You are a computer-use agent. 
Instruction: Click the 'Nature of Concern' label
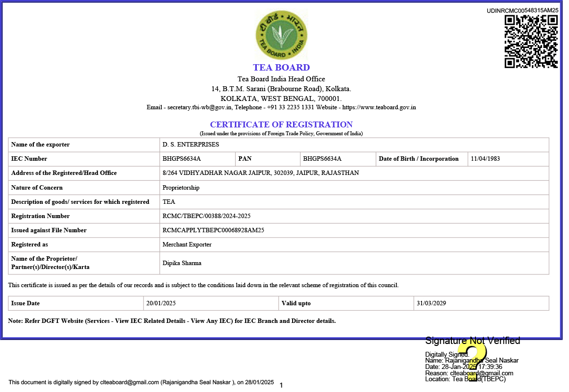[37, 188]
